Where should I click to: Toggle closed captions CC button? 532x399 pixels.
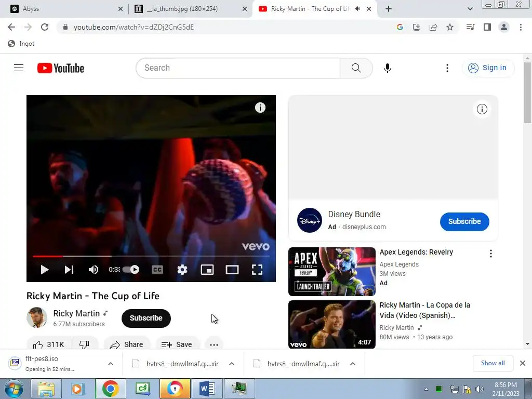click(x=157, y=270)
